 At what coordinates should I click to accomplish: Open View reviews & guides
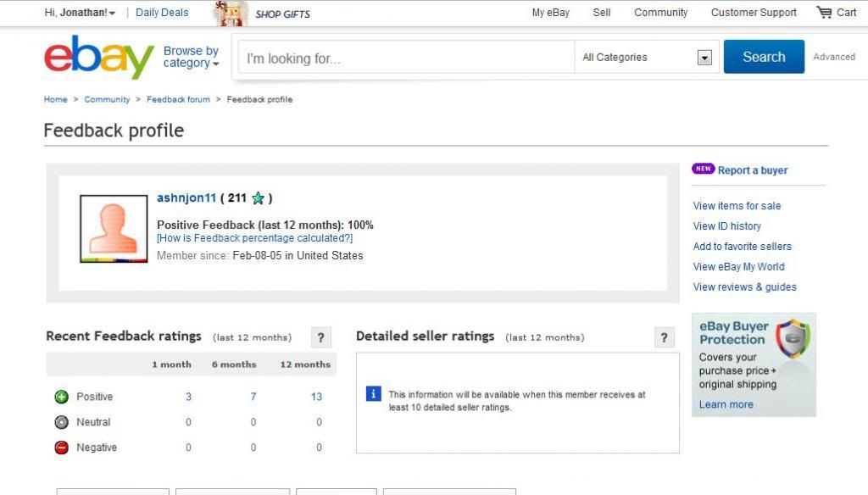point(744,286)
